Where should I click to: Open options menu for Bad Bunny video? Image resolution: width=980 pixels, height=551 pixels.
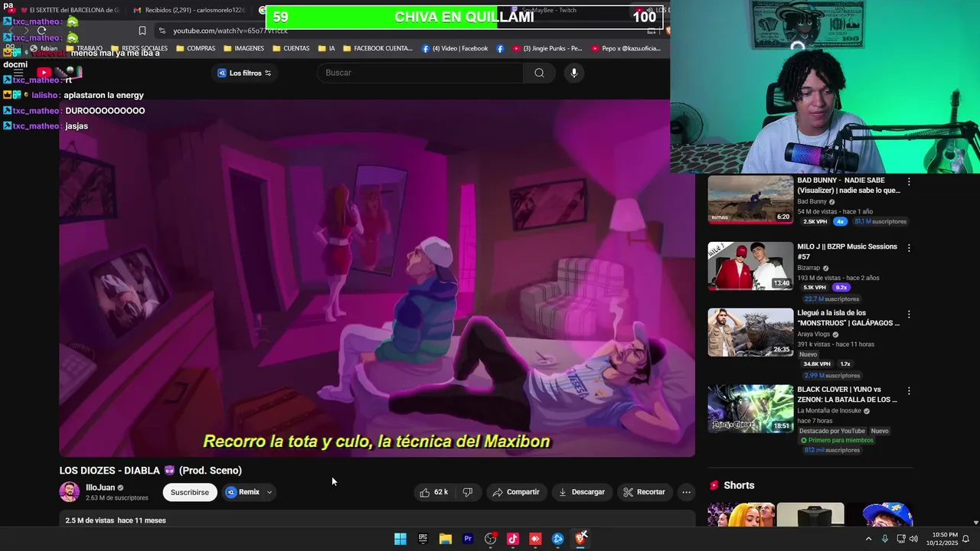point(909,181)
